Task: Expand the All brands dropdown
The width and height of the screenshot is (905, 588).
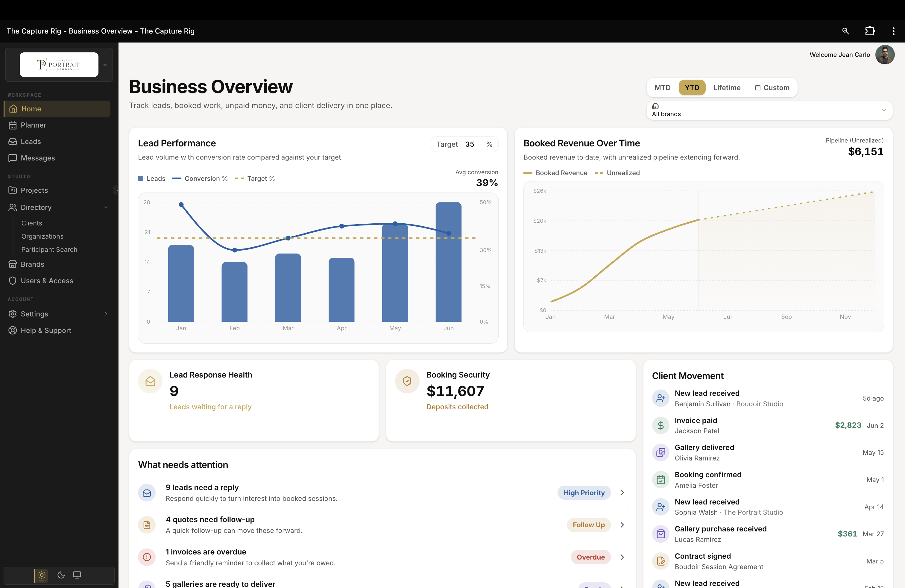Action: (x=769, y=110)
